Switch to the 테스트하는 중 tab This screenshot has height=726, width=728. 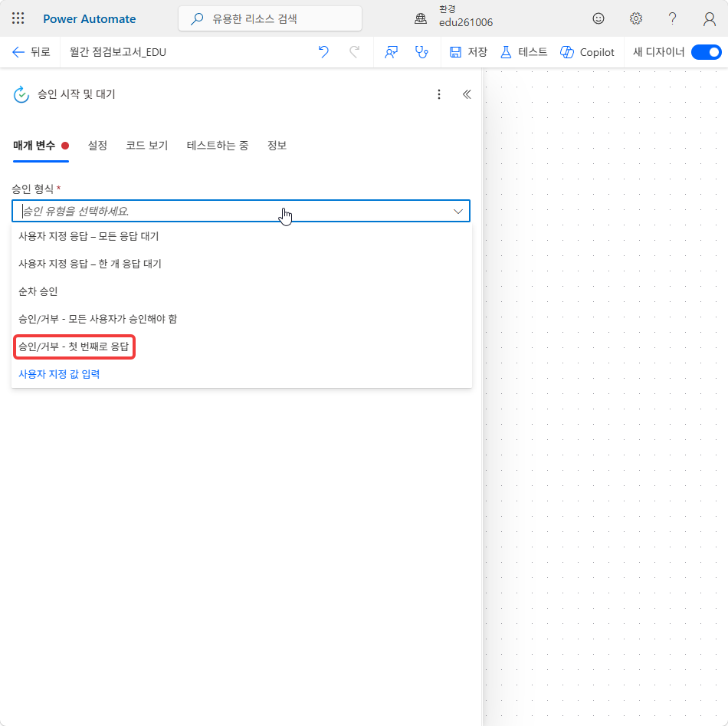point(218,146)
